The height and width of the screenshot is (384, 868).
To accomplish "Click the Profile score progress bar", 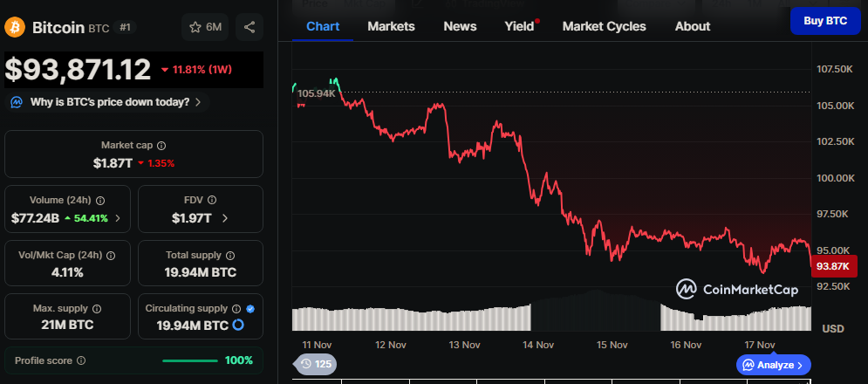I will [x=189, y=360].
